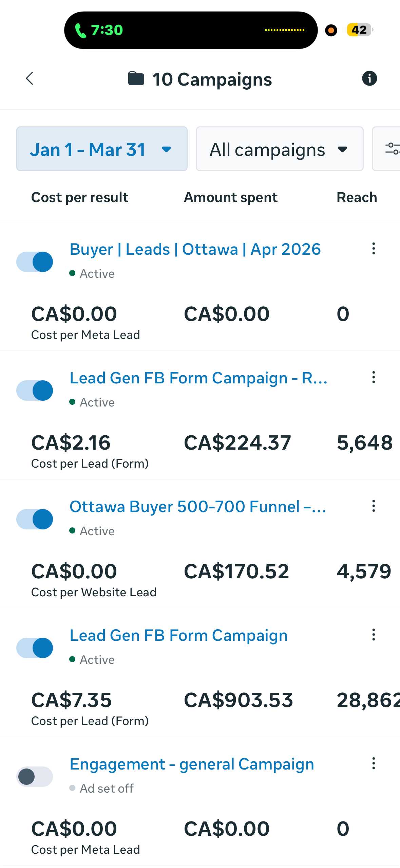Image resolution: width=400 pixels, height=868 pixels.
Task: Turn off the Lead Gen FB Form Campaign toggle
Action: [x=34, y=648]
